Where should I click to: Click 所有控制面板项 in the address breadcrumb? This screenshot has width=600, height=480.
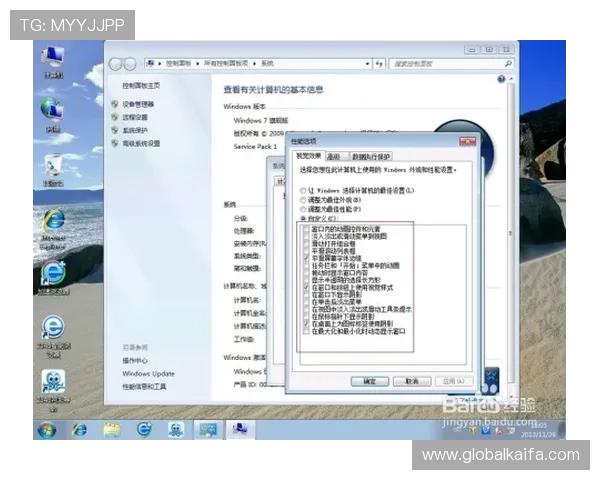coord(225,64)
